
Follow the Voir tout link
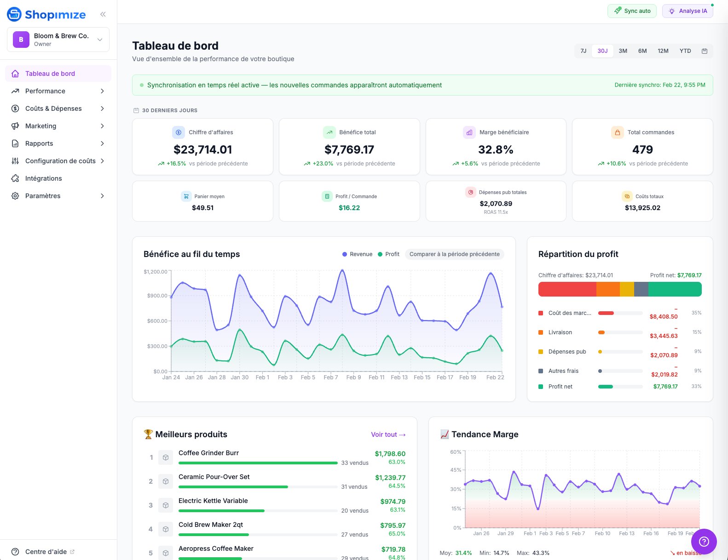point(388,434)
